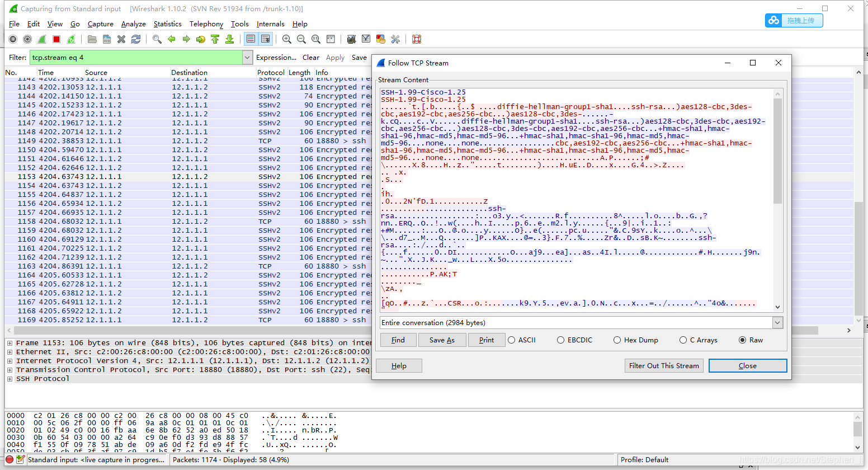
Task: Click Find in Follow TCP Stream
Action: [398, 340]
